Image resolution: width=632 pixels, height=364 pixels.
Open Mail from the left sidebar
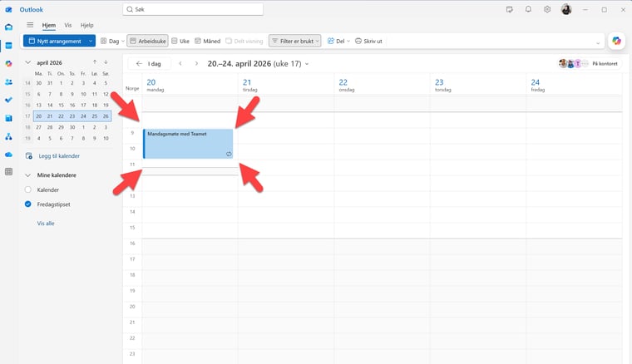[x=9, y=27]
